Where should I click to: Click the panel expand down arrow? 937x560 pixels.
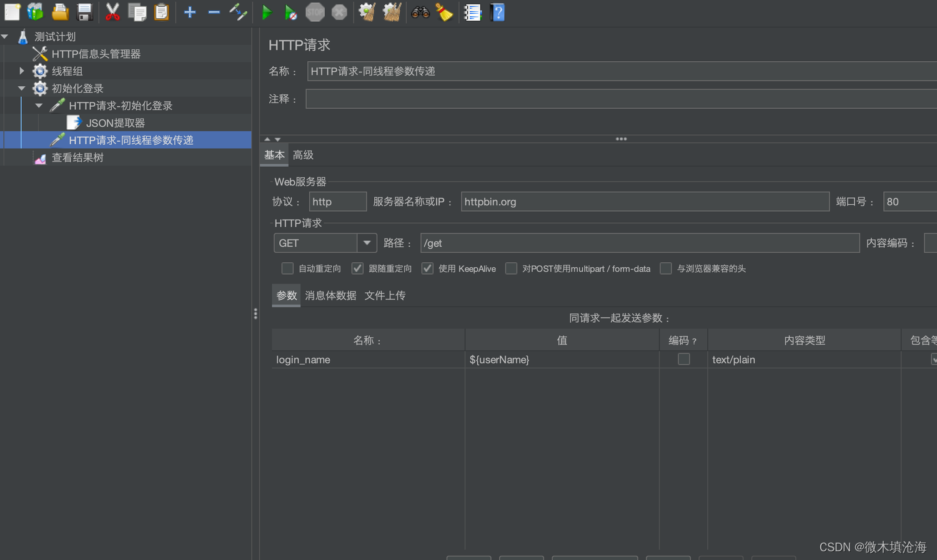278,139
